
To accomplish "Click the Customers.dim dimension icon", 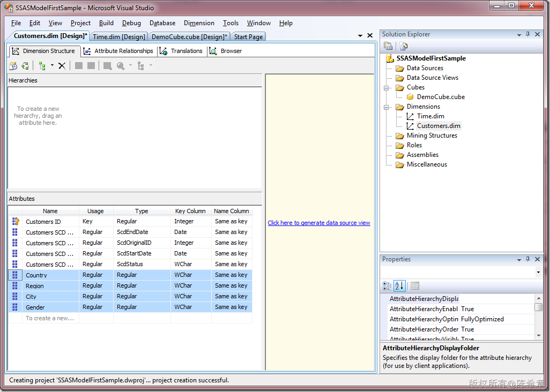I will [410, 126].
